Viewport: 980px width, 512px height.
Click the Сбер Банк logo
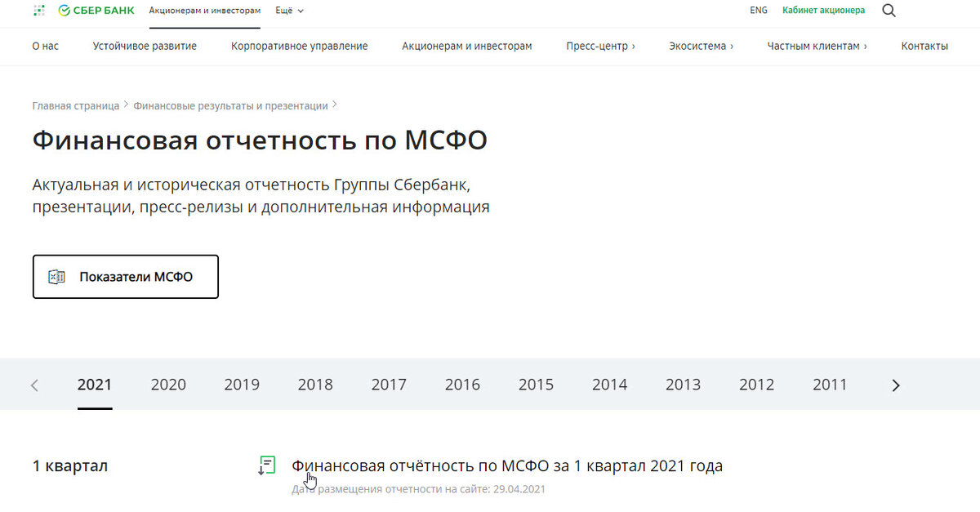pos(94,11)
